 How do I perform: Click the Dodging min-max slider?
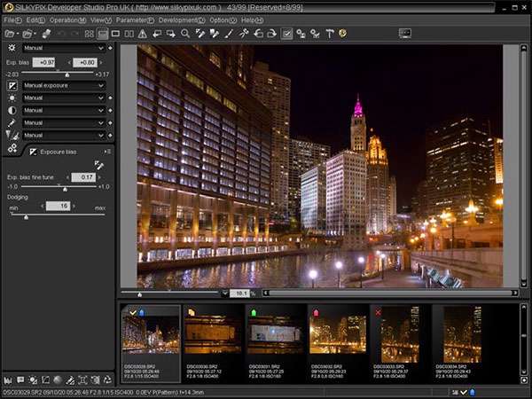click(x=58, y=215)
